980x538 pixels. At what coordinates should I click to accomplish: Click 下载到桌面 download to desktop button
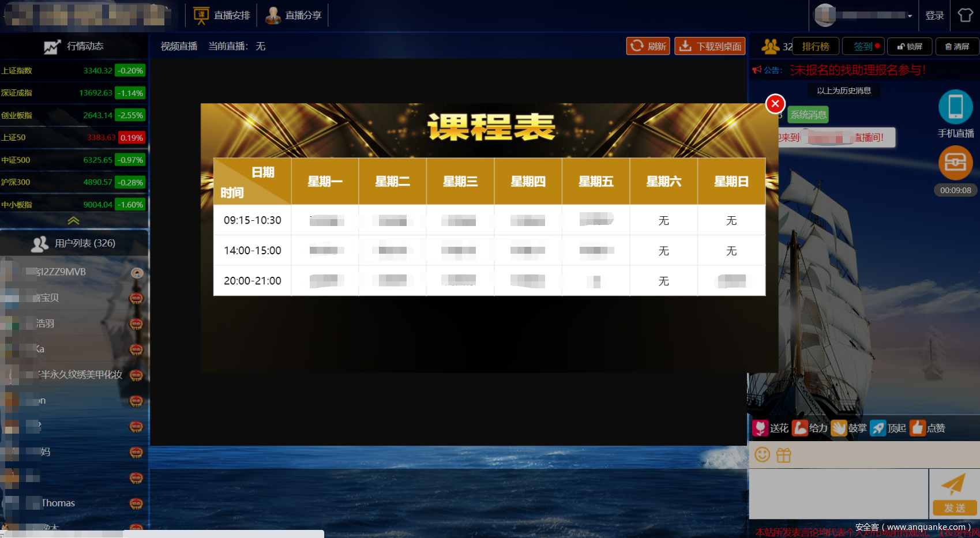pyautogui.click(x=710, y=46)
